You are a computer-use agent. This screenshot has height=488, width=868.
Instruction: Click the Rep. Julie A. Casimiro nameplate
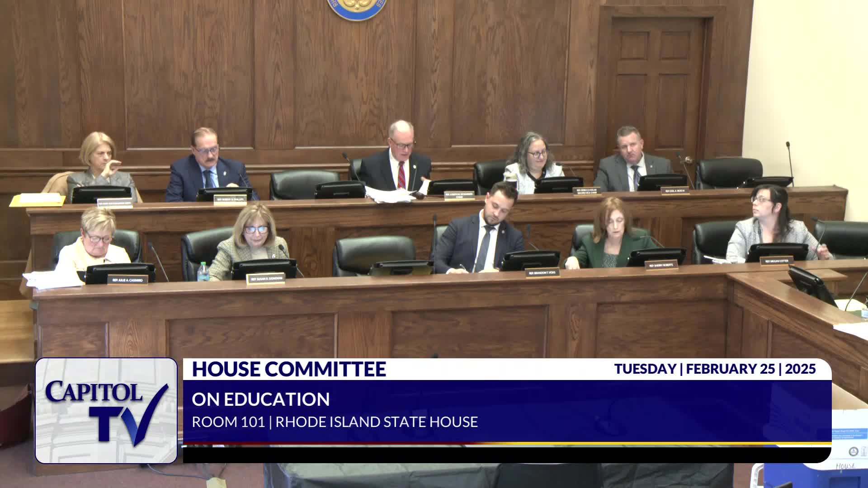click(x=127, y=280)
